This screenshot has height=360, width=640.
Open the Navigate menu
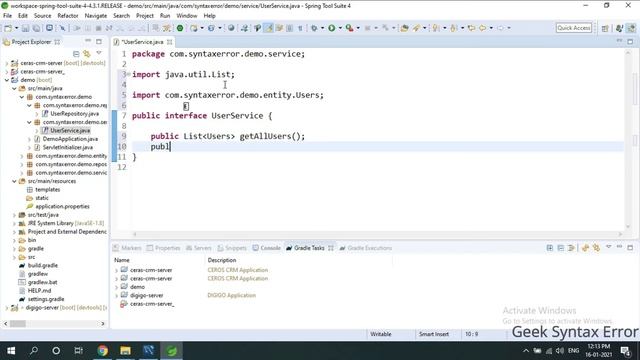click(x=96, y=16)
